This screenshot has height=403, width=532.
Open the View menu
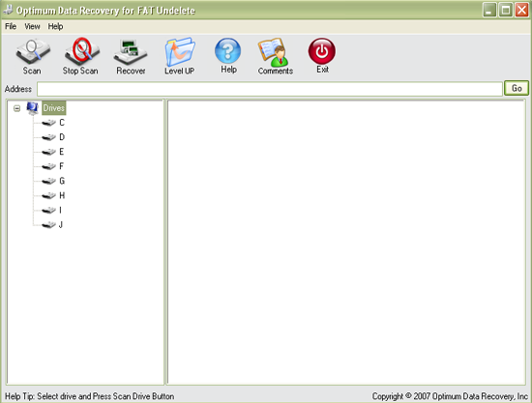(32, 26)
